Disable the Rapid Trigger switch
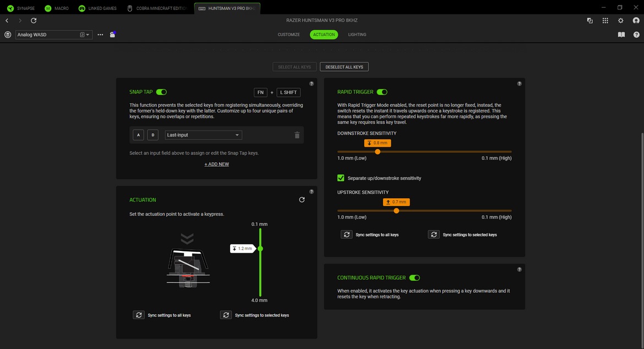Viewport: 644px width, 349px height. [381, 92]
